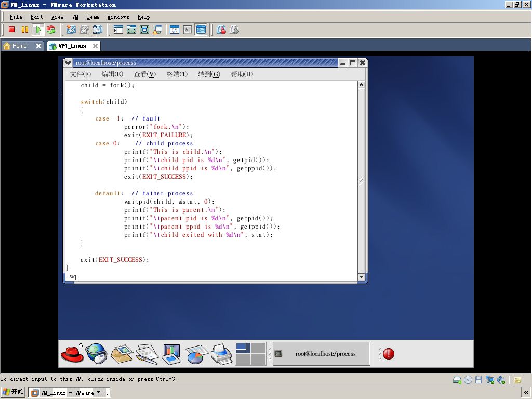532x399 pixels.
Task: Open the Red Hat main menu
Action: (72, 354)
